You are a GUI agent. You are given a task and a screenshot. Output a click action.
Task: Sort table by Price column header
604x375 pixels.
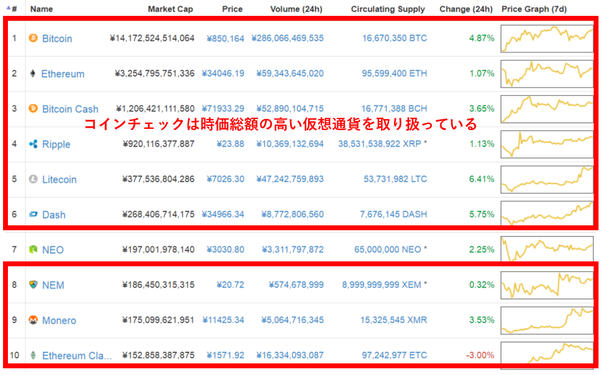click(232, 9)
